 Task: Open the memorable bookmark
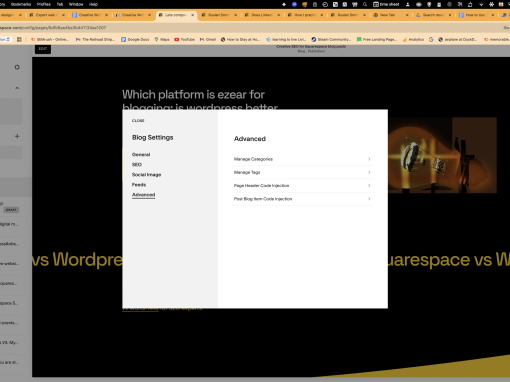click(x=497, y=39)
